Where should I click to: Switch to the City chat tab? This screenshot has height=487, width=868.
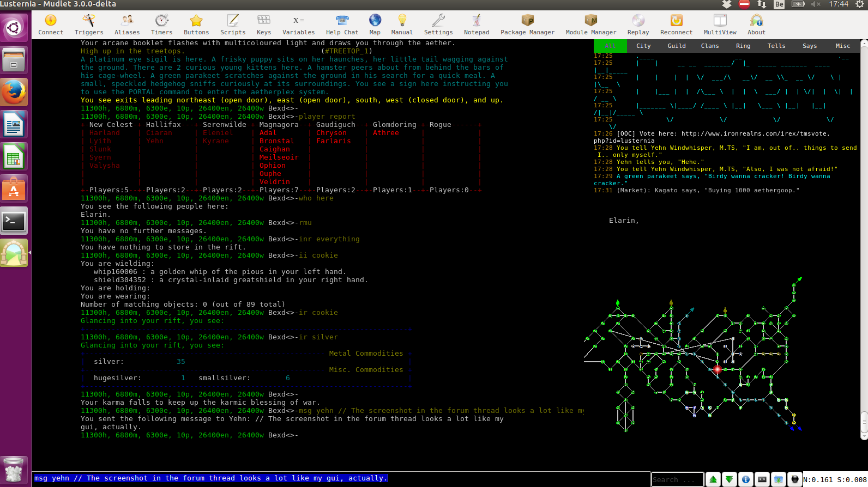click(x=643, y=46)
